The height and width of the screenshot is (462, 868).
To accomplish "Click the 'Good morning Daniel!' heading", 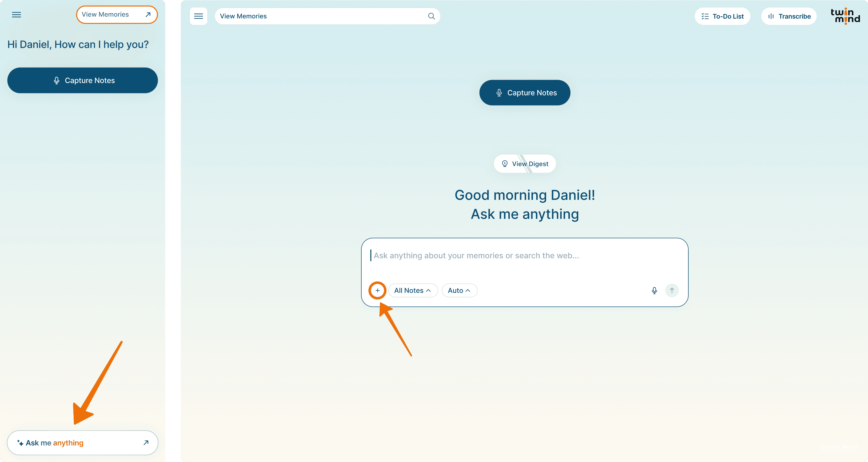I will (525, 195).
